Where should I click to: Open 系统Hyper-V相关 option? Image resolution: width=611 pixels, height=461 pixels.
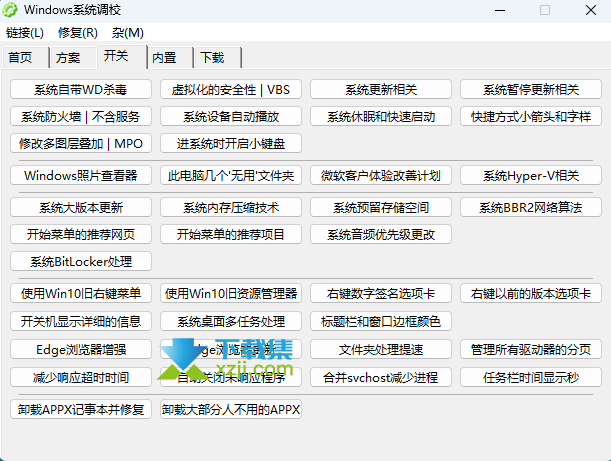click(531, 175)
